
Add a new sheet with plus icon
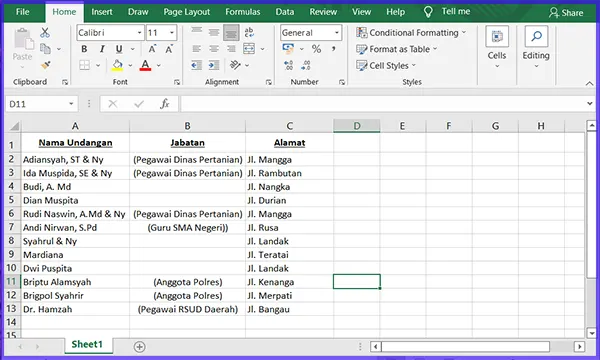coord(140,347)
